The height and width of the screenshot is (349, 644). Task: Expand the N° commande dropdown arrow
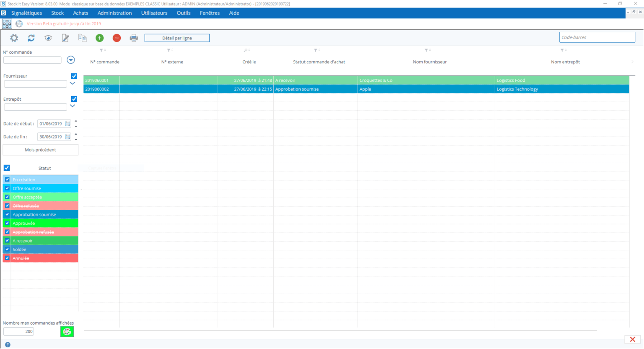[x=70, y=60]
